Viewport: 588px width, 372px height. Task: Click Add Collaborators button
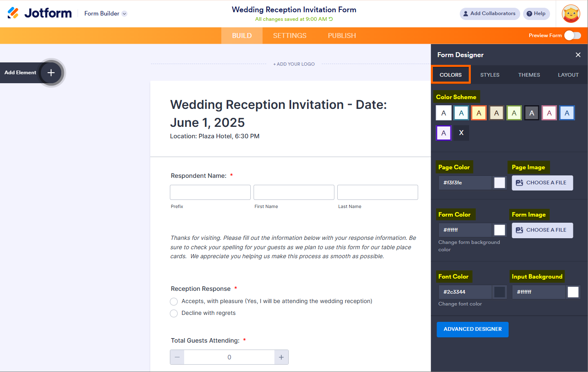click(490, 13)
